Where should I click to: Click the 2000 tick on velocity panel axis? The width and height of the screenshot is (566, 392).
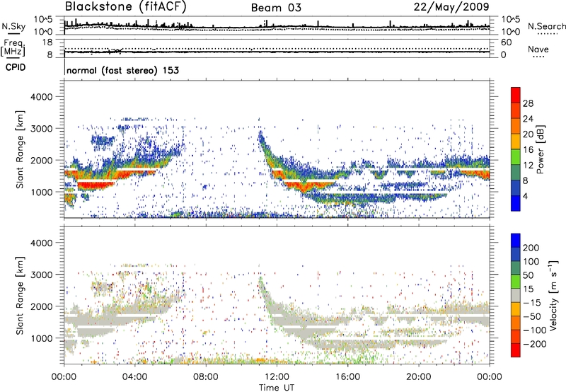(x=41, y=306)
